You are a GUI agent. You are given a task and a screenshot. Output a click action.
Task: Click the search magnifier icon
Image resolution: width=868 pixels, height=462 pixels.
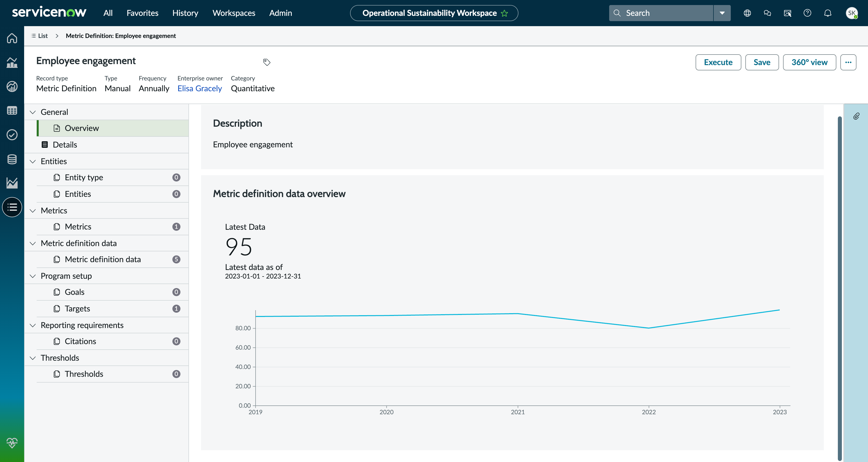[x=617, y=13]
